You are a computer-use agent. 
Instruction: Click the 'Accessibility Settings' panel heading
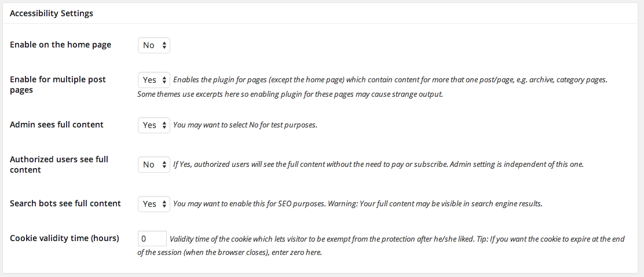(52, 13)
